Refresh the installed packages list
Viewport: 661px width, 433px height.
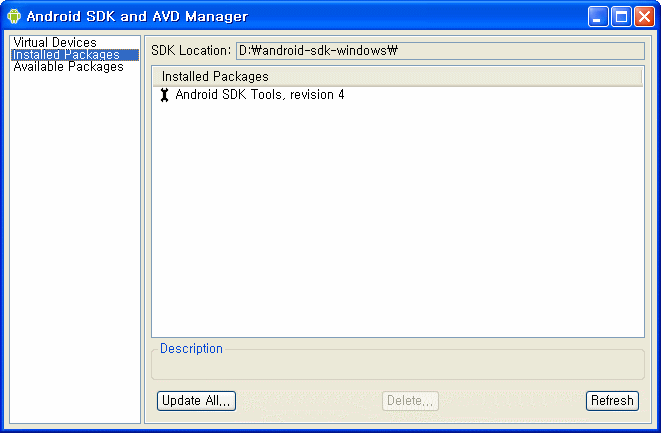[612, 401]
